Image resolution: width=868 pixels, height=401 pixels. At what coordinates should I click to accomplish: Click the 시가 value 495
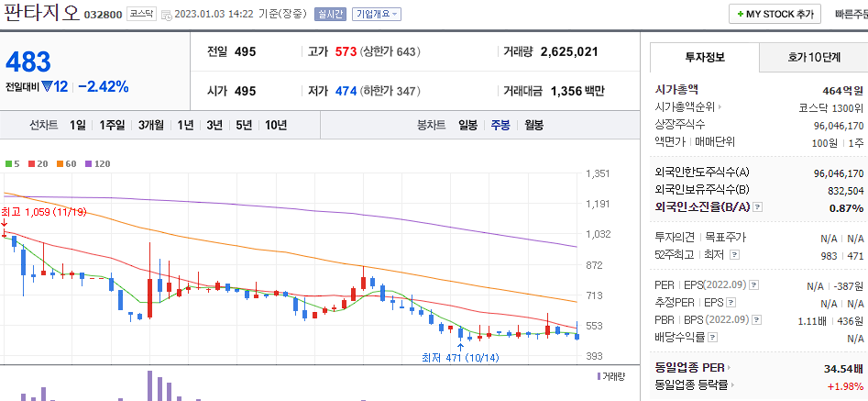246,91
